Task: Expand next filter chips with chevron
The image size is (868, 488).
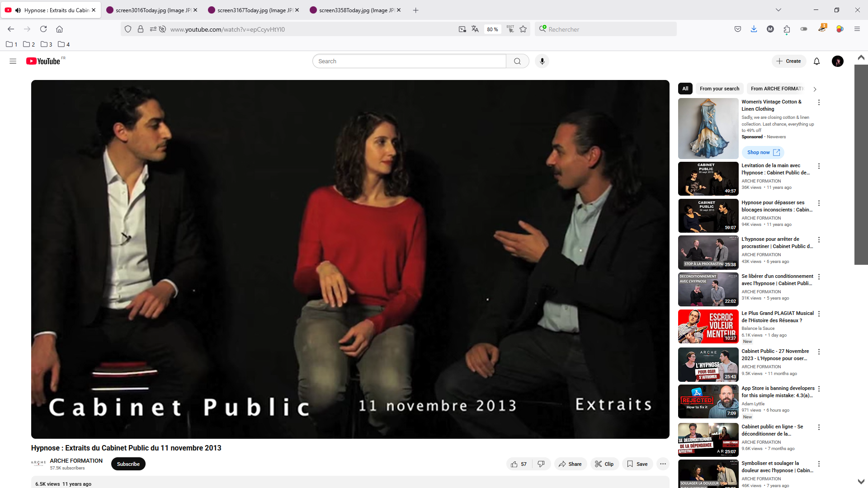Action: tap(815, 89)
